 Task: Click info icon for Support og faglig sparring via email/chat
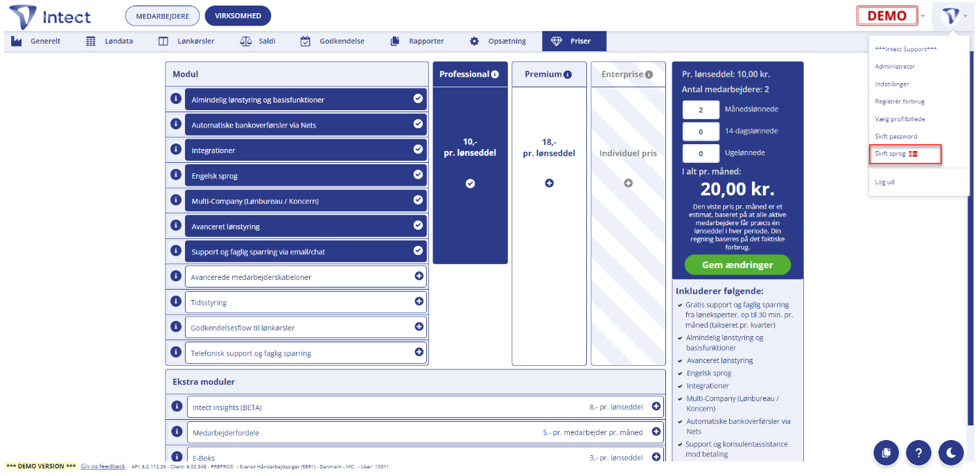(x=176, y=251)
